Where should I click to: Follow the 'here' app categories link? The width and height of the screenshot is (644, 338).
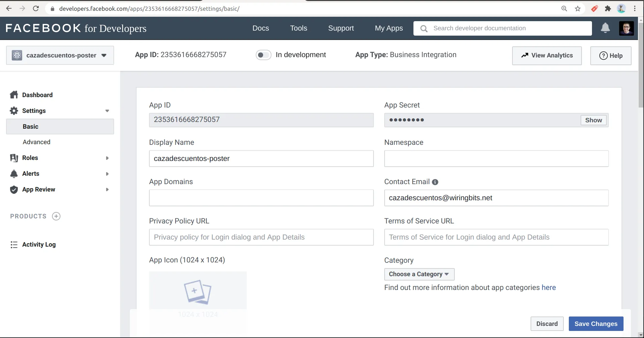click(549, 288)
